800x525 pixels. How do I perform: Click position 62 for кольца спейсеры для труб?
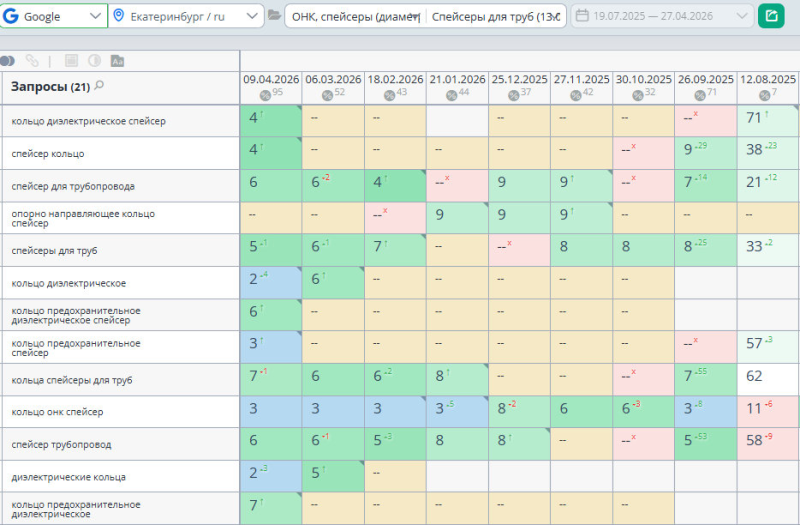tap(768, 380)
